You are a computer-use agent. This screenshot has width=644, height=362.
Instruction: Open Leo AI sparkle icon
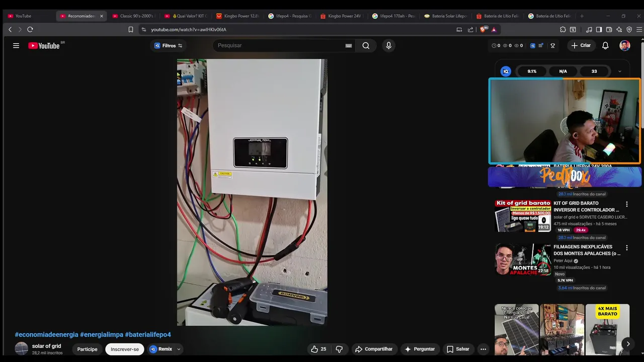[x=619, y=30]
